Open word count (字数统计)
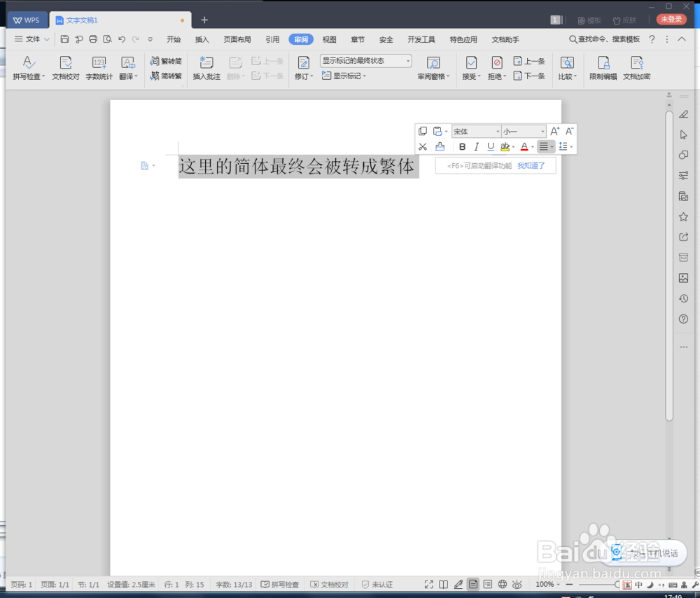 99,69
